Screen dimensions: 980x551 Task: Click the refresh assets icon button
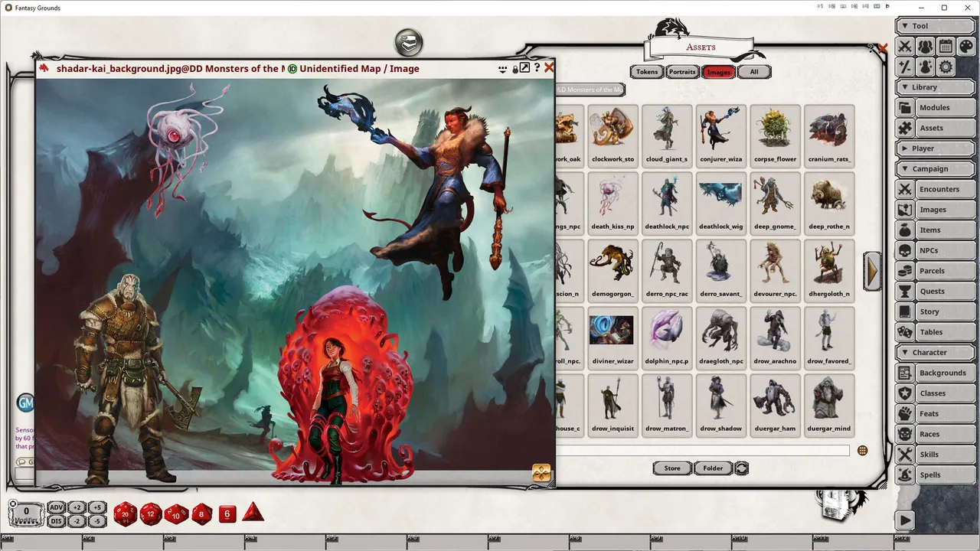[x=741, y=468]
